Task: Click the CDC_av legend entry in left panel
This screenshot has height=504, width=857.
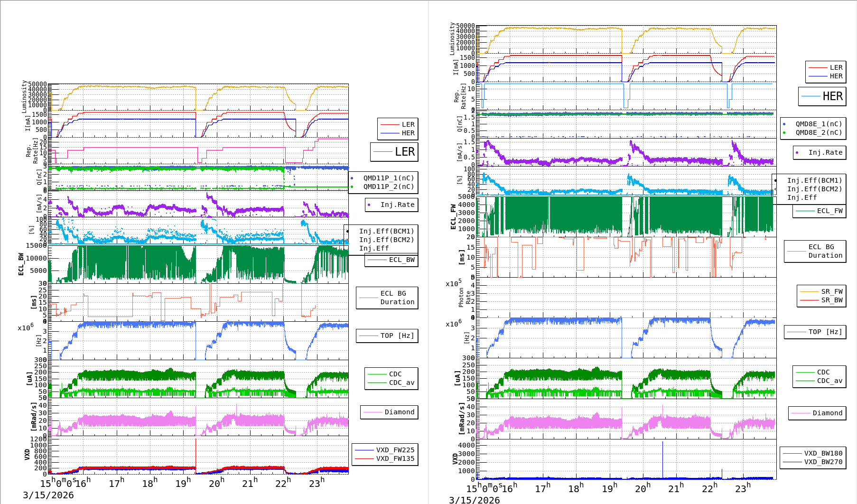Action: click(401, 383)
